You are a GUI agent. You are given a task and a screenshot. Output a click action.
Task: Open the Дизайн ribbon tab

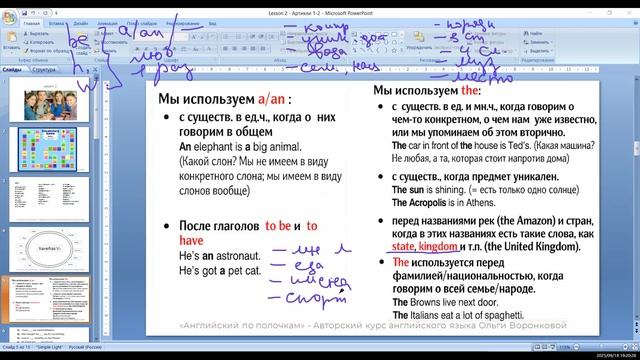tap(81, 24)
